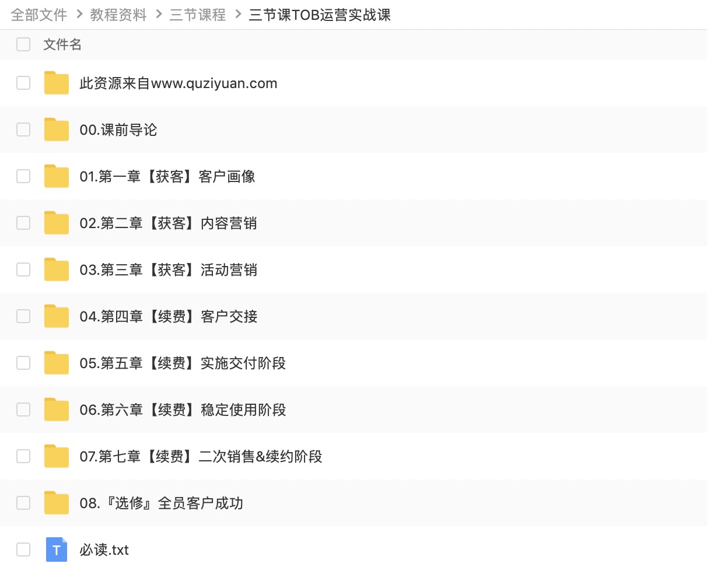Open 02.第二章【获客】内容营销 name
Viewport: 707px width, 588px height.
pyautogui.click(x=169, y=223)
